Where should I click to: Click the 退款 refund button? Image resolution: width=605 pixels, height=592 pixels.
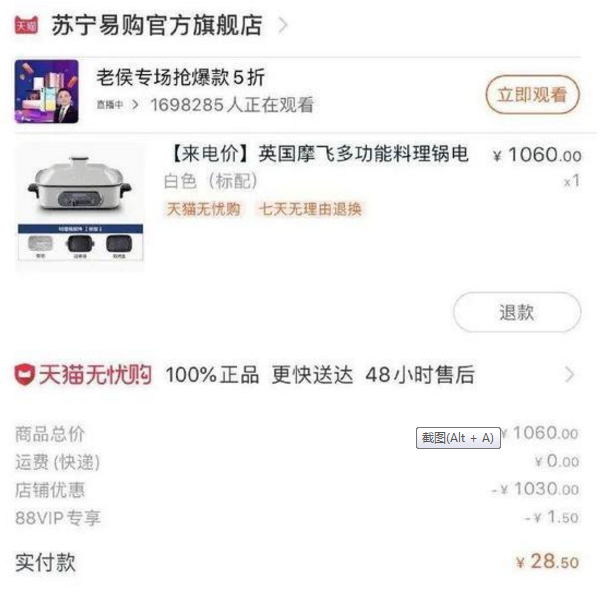tap(517, 312)
